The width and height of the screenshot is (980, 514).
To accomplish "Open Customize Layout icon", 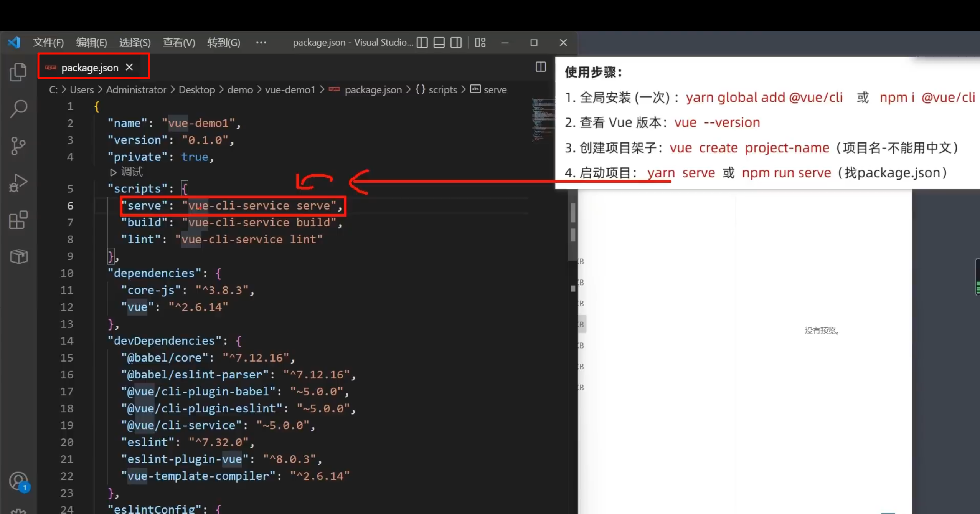I will coord(480,42).
